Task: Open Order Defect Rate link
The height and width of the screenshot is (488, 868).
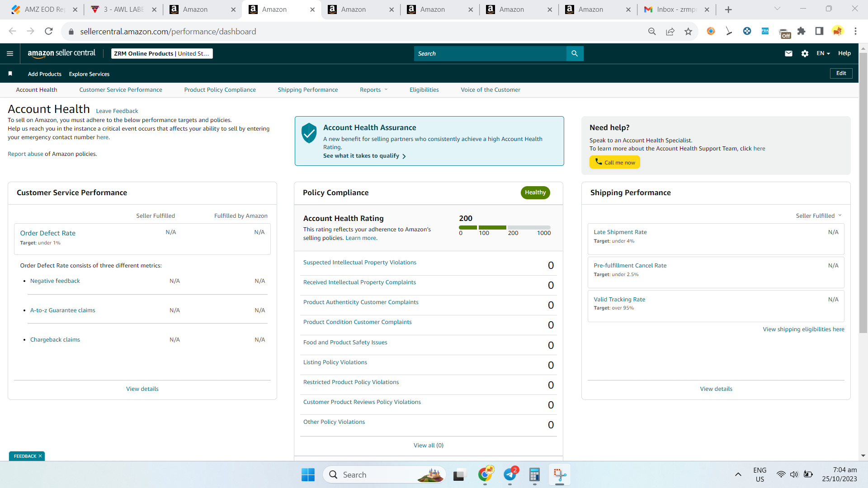Action: pyautogui.click(x=48, y=233)
